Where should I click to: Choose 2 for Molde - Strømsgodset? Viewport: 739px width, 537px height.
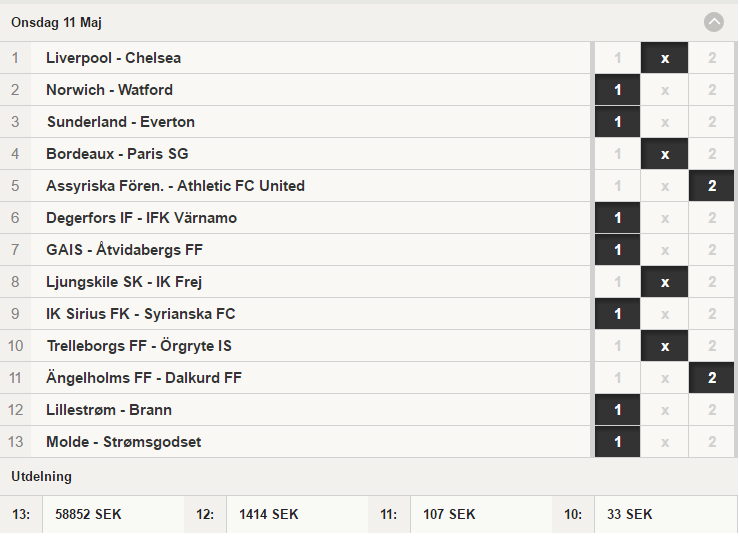tap(712, 442)
